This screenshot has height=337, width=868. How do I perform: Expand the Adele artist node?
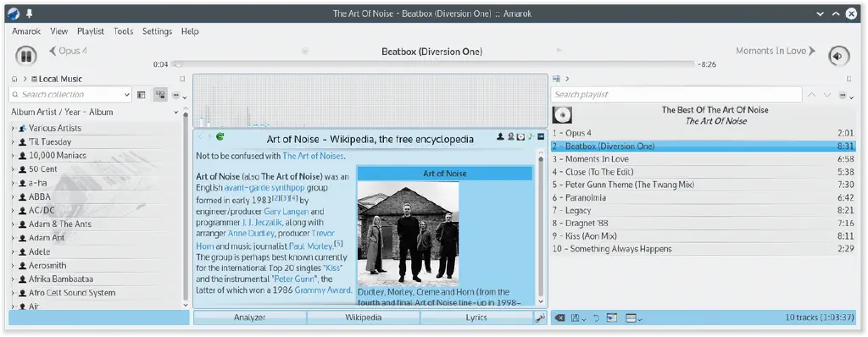click(x=13, y=251)
